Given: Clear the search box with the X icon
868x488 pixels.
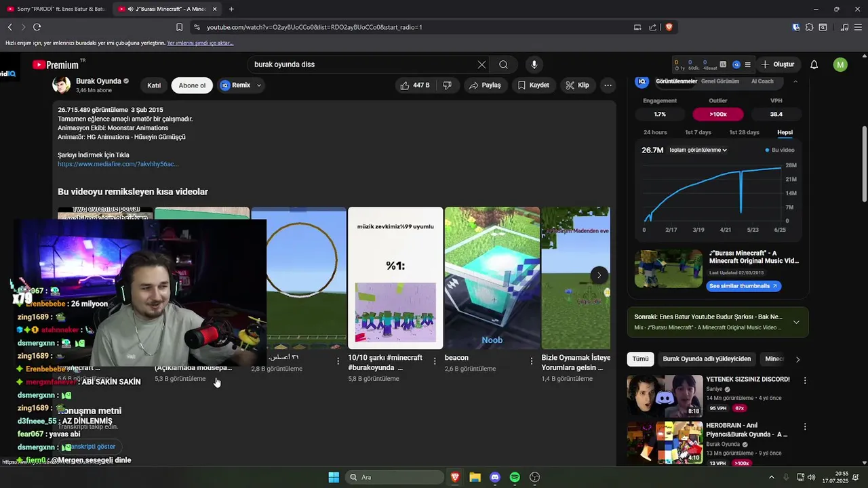Looking at the screenshot, I should coord(481,64).
